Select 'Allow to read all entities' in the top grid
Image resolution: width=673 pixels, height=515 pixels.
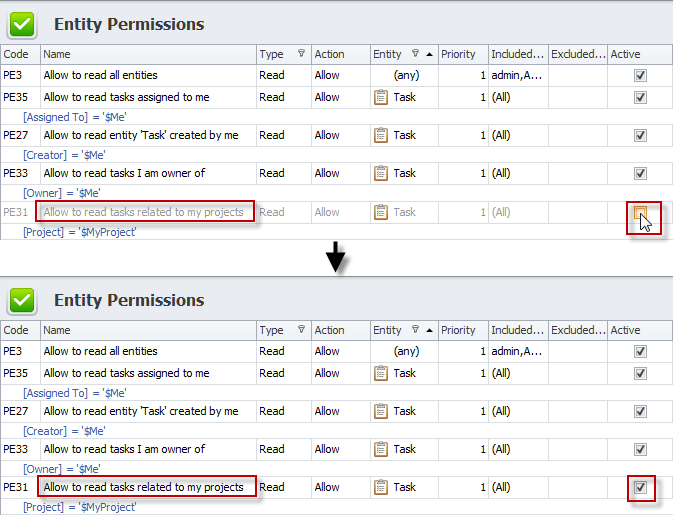pyautogui.click(x=100, y=75)
